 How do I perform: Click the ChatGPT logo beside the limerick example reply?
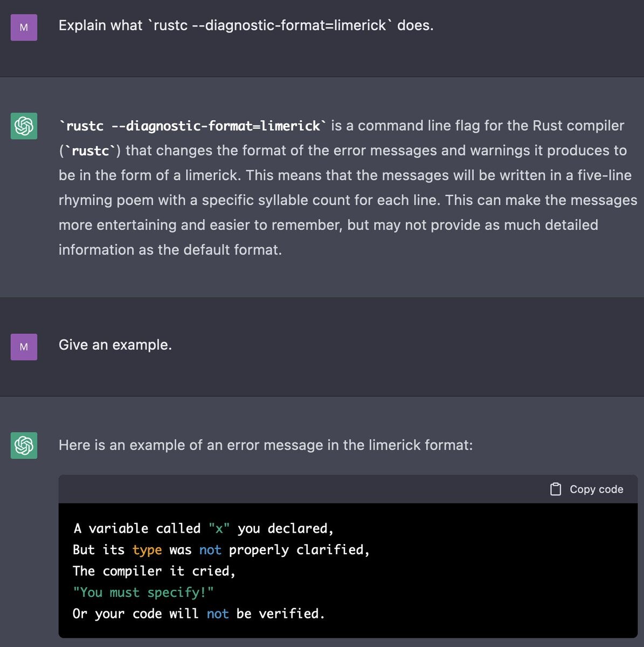coord(24,445)
